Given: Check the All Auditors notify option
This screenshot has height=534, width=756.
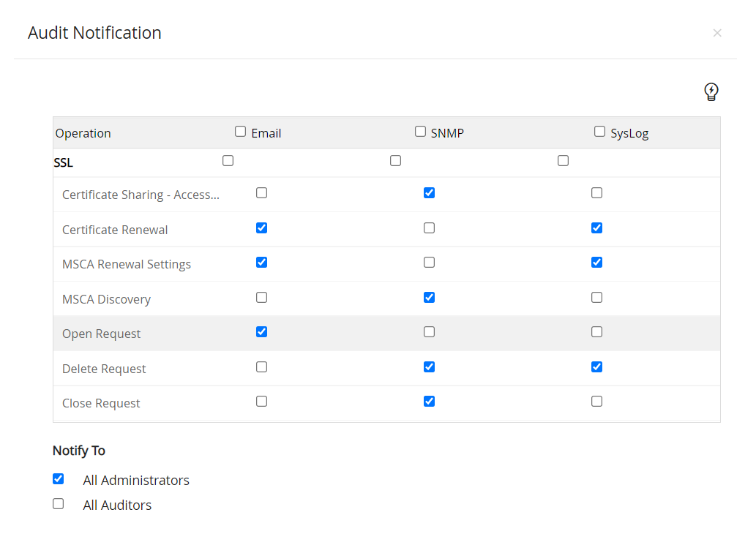Looking at the screenshot, I should point(58,503).
